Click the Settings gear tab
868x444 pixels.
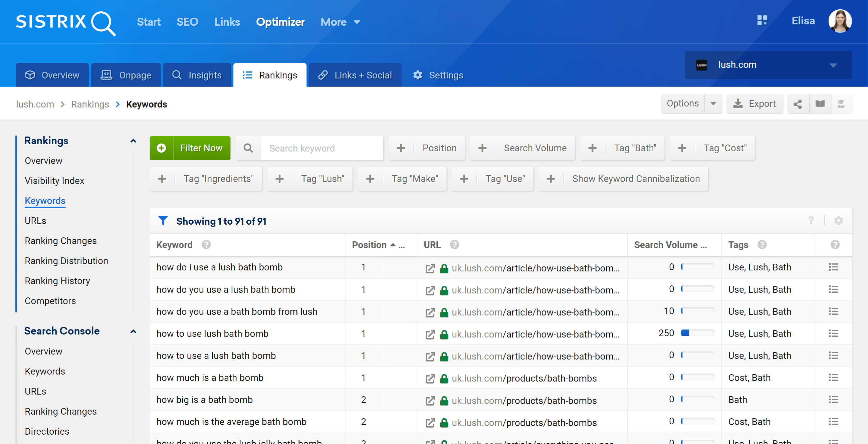tap(438, 75)
